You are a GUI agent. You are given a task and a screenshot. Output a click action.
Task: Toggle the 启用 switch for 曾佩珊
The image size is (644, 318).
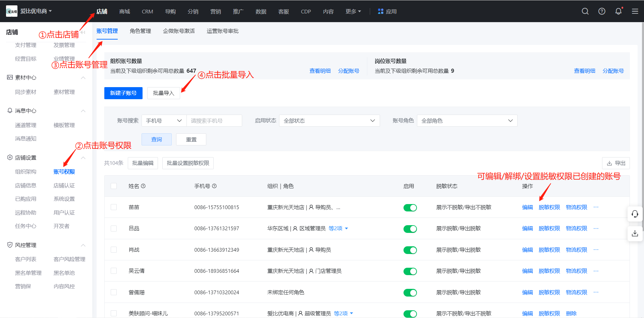[410, 293]
